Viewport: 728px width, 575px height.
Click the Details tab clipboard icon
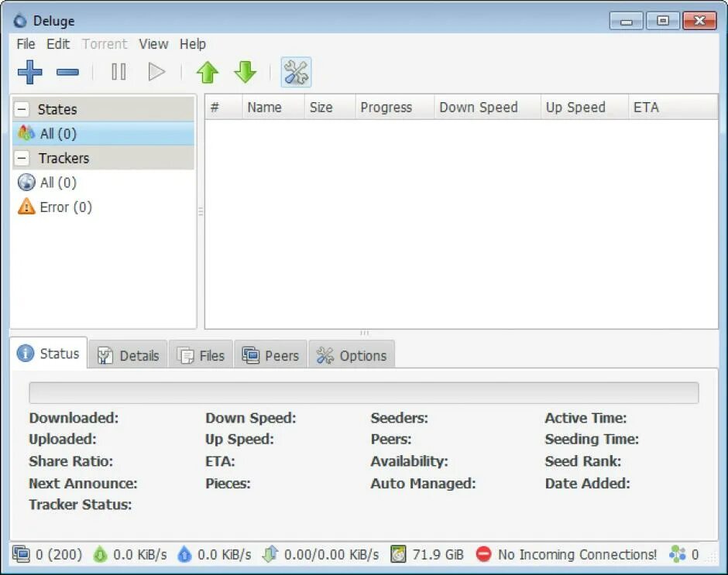(x=105, y=355)
